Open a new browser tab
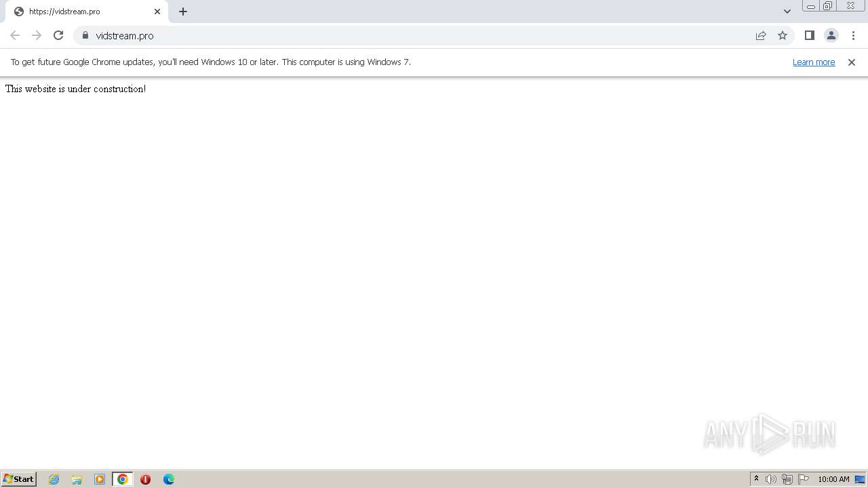 pyautogui.click(x=183, y=12)
